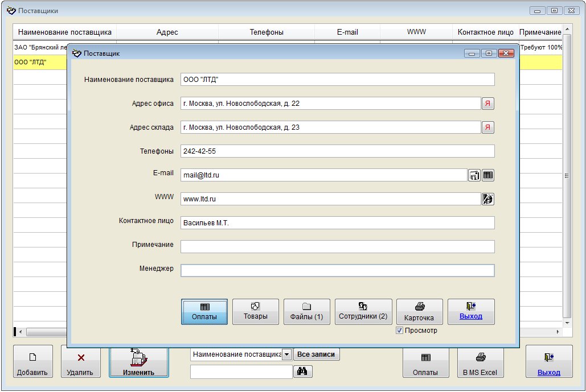Image resolution: width=586 pixels, height=392 pixels.
Task: Export list using В MS Excel button
Action: (x=480, y=362)
